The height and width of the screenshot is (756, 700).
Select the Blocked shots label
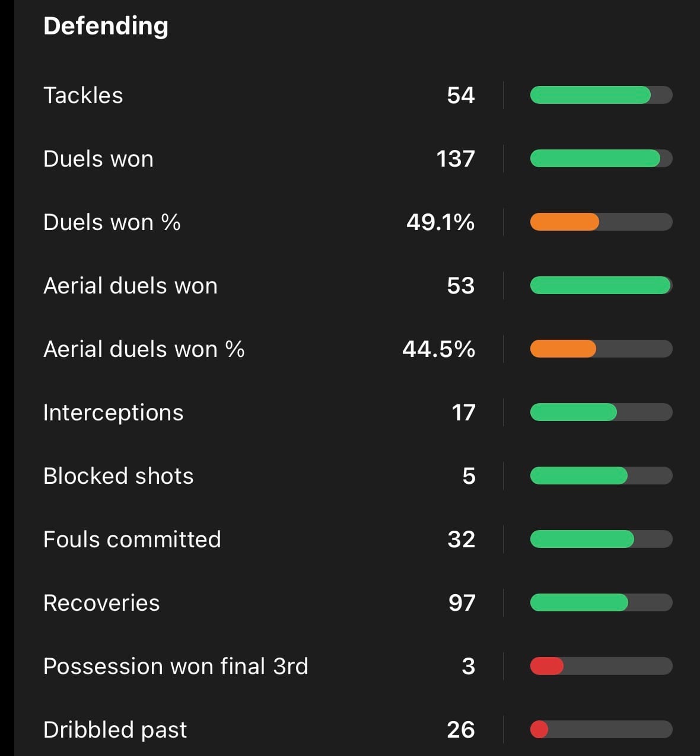[119, 476]
